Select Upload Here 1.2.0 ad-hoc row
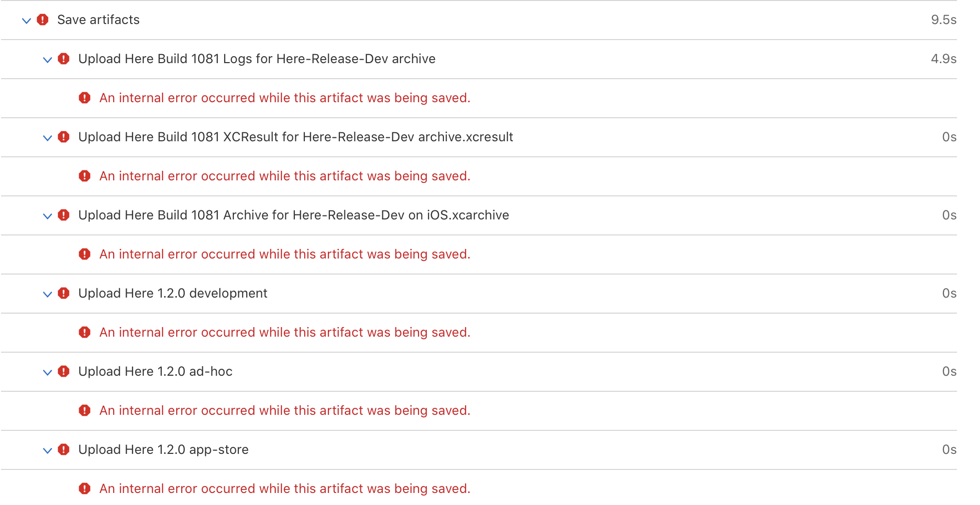 click(479, 372)
